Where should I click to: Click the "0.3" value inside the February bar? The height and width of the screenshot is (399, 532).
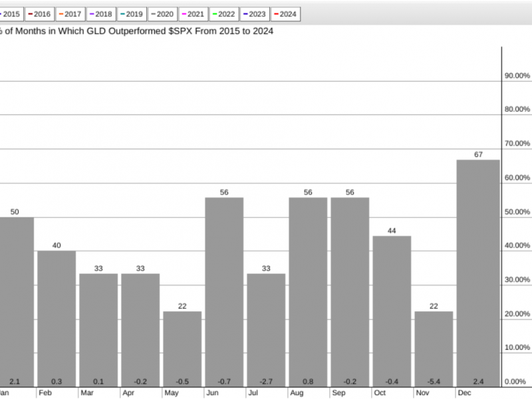click(x=57, y=381)
